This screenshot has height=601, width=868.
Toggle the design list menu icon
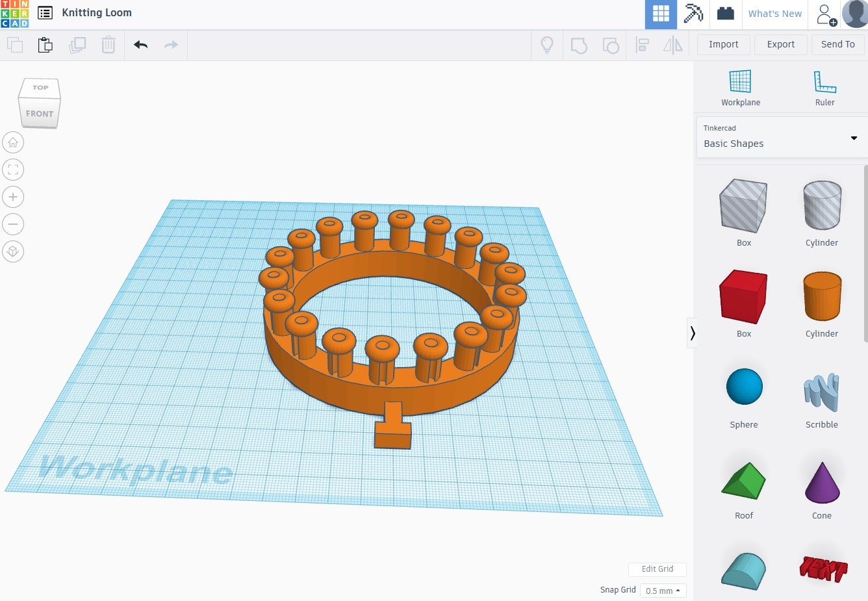(x=45, y=13)
